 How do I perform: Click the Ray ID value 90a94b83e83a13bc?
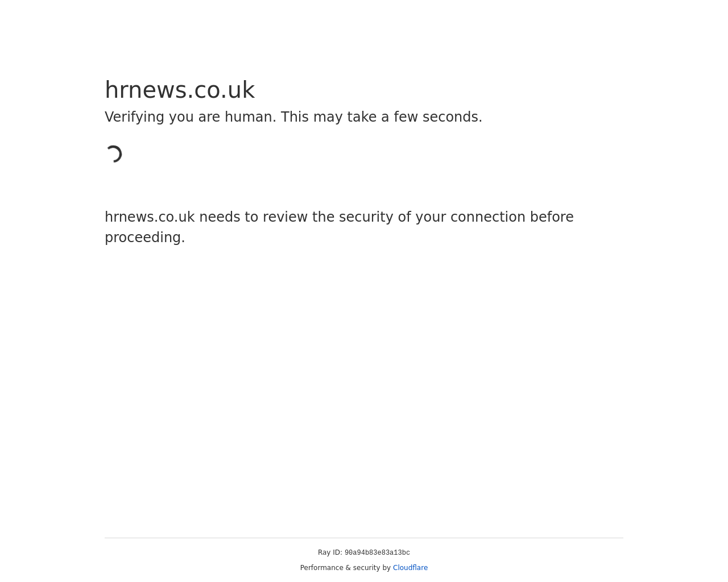pos(377,553)
